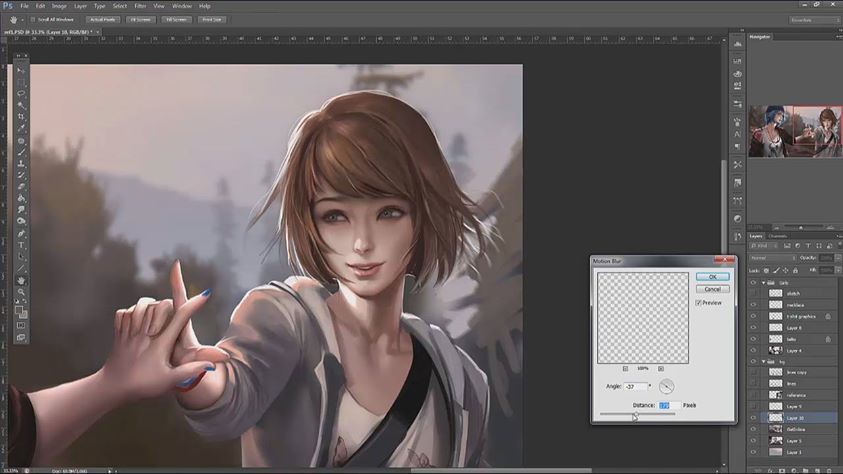This screenshot has height=474, width=843.
Task: Select the Eraser tool
Action: click(21, 187)
